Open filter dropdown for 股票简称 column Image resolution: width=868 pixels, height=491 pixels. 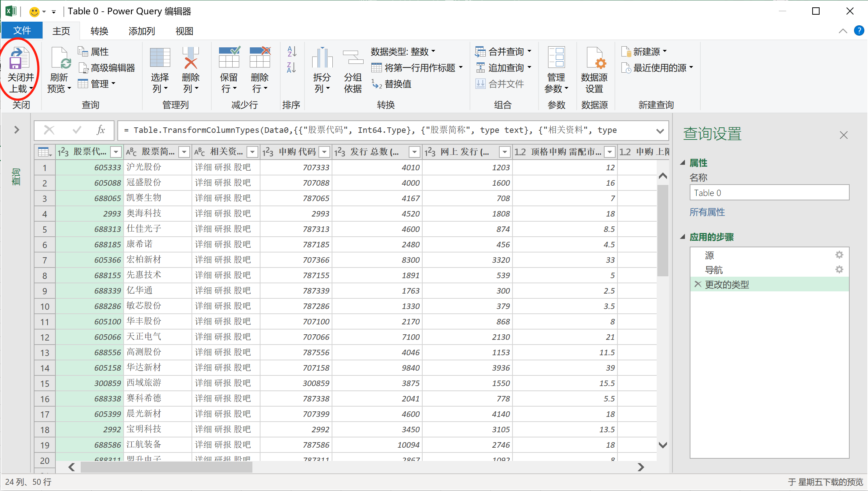[x=184, y=152]
